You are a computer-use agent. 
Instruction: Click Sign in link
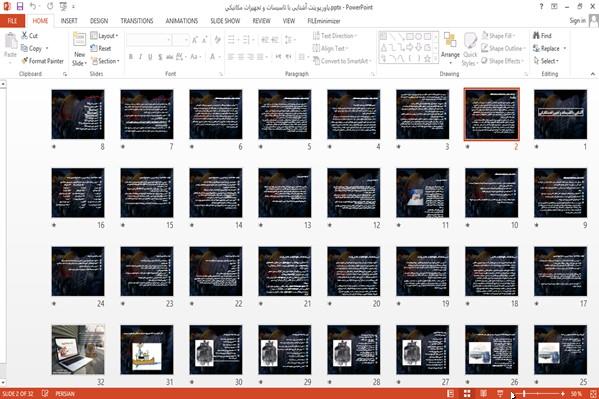577,21
